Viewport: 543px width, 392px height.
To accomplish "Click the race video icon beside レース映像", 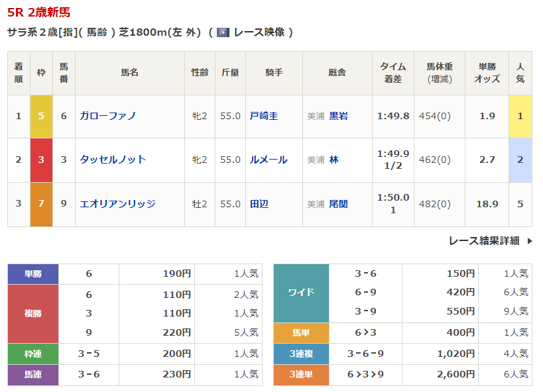I will 223,32.
